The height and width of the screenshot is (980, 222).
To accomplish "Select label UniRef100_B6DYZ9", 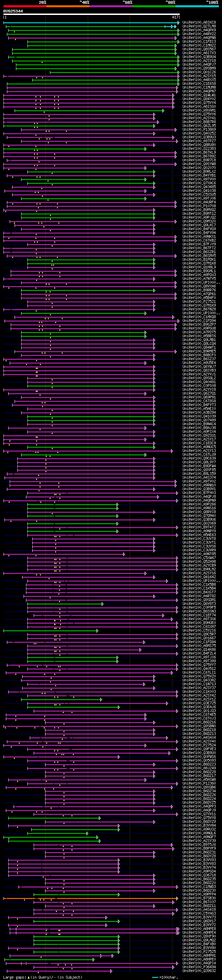I will [199, 822].
